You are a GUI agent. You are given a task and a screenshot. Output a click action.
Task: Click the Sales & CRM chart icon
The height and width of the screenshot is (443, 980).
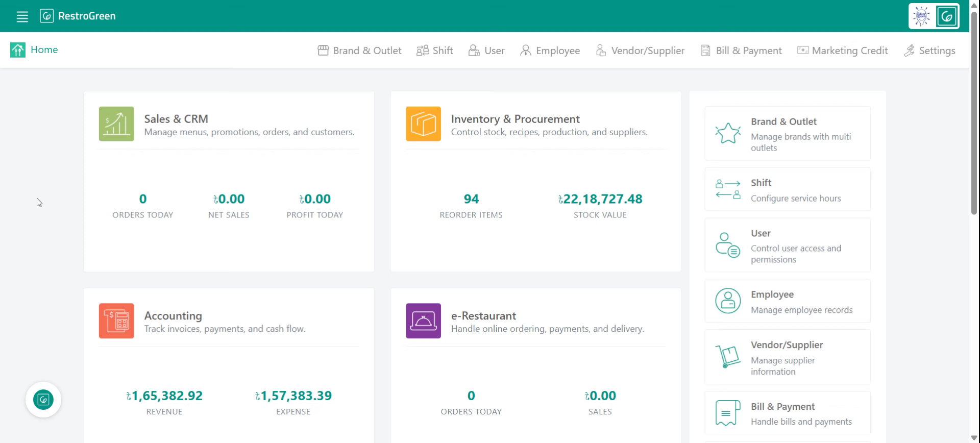click(116, 124)
